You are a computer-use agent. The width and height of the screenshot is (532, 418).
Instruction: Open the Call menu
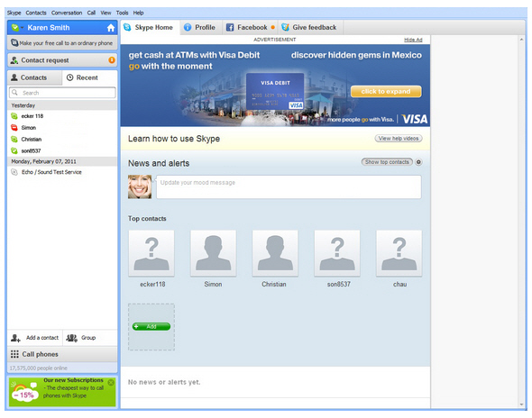click(91, 13)
